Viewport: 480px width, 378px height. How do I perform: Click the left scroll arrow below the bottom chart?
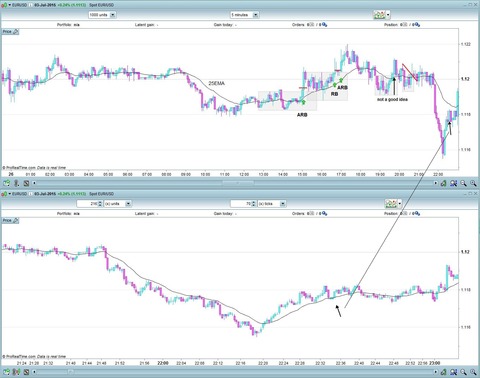pyautogui.click(x=34, y=372)
